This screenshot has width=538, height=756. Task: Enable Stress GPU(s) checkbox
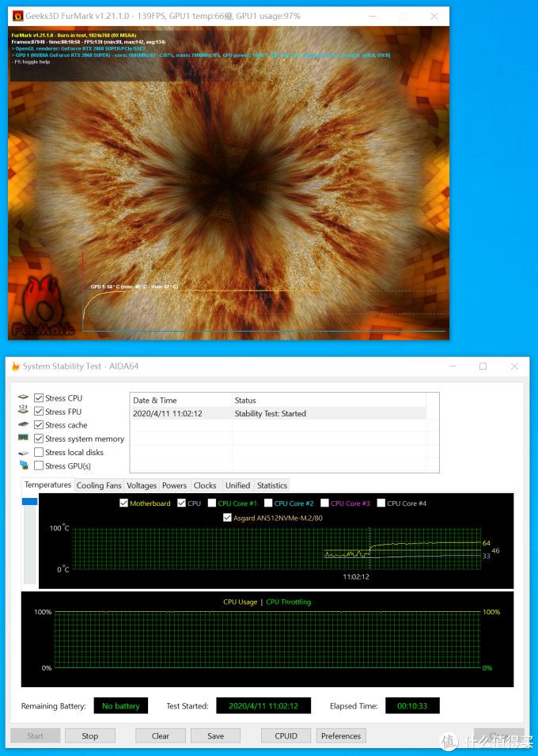(39, 465)
